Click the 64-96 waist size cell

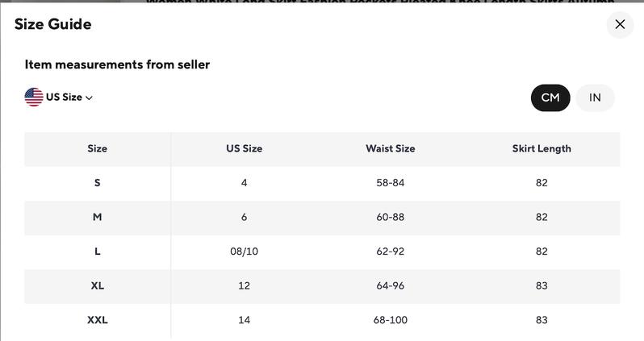(x=390, y=285)
